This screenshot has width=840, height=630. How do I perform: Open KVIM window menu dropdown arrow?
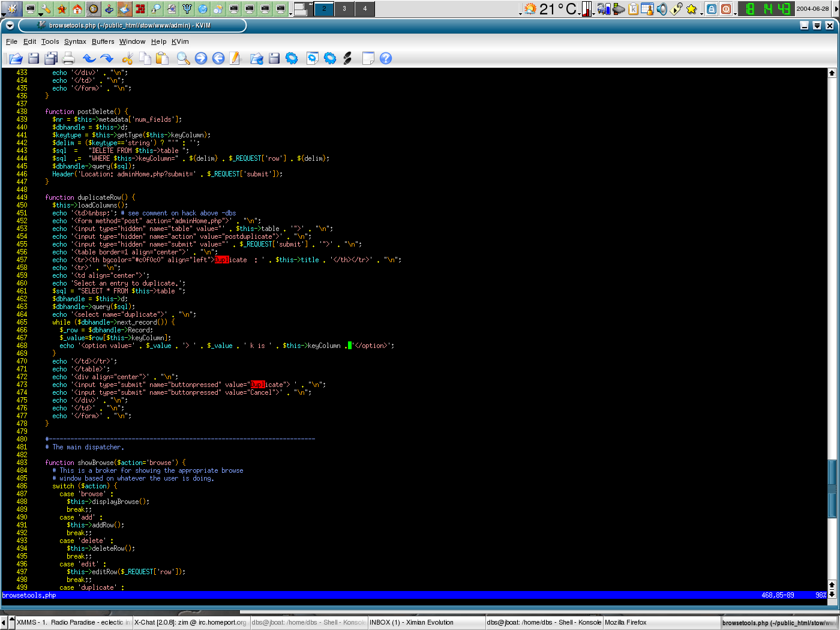click(9, 25)
